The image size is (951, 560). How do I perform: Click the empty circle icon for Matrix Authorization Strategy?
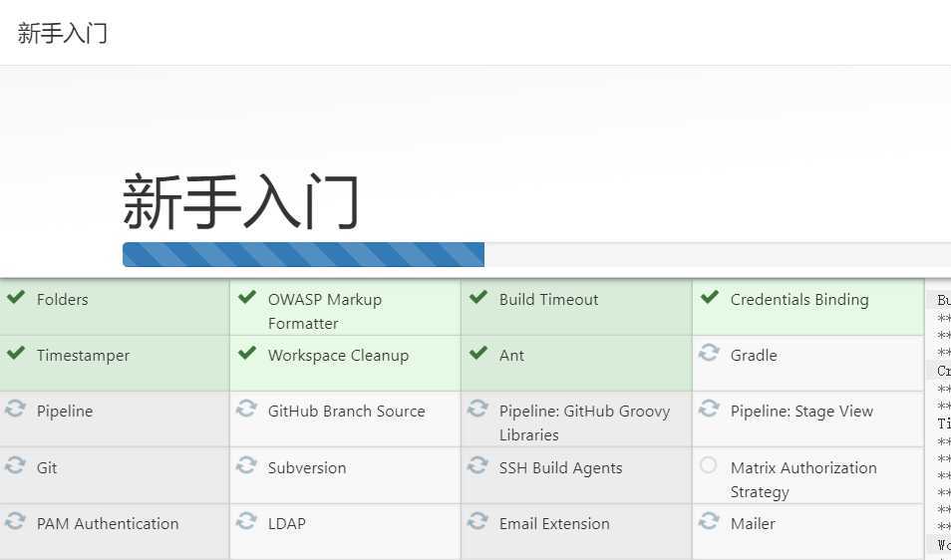pyautogui.click(x=709, y=465)
